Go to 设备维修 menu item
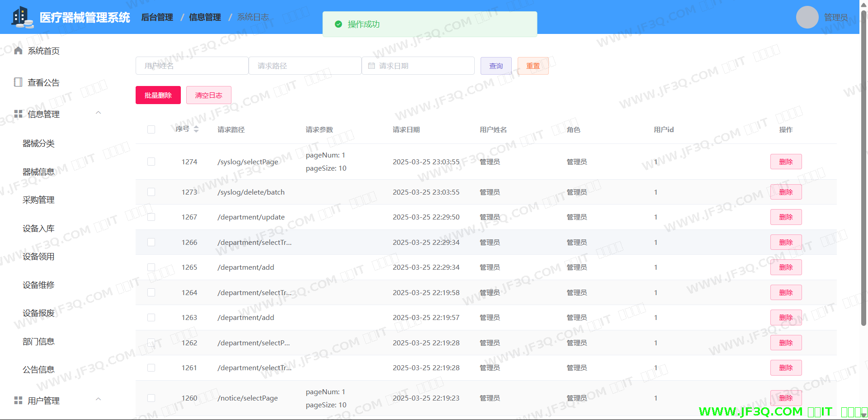The image size is (868, 420). 38,285
